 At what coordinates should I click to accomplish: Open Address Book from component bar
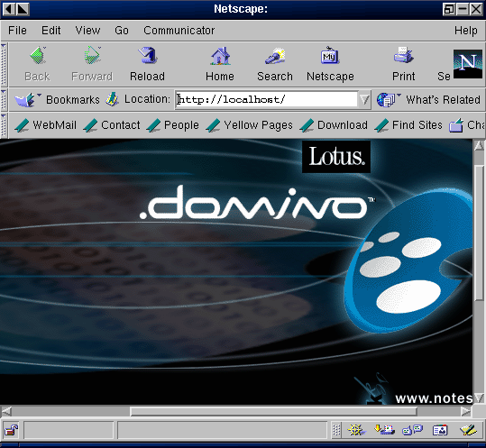tap(440, 430)
